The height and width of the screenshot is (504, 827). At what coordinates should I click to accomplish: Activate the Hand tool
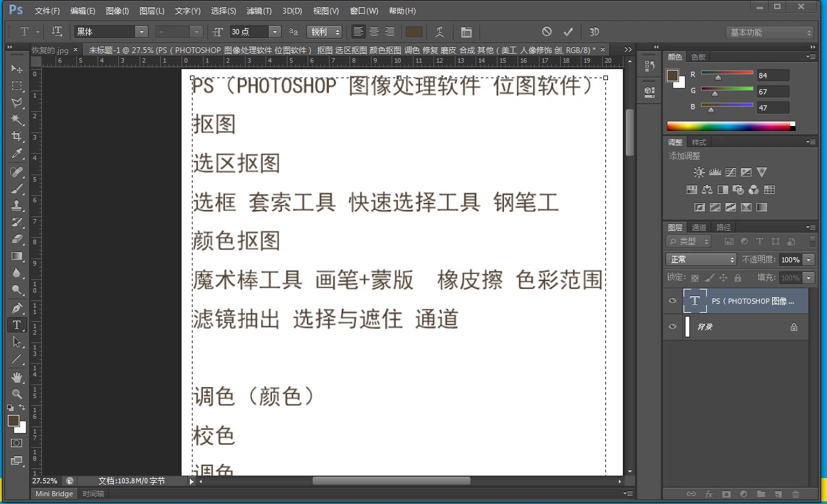(17, 377)
